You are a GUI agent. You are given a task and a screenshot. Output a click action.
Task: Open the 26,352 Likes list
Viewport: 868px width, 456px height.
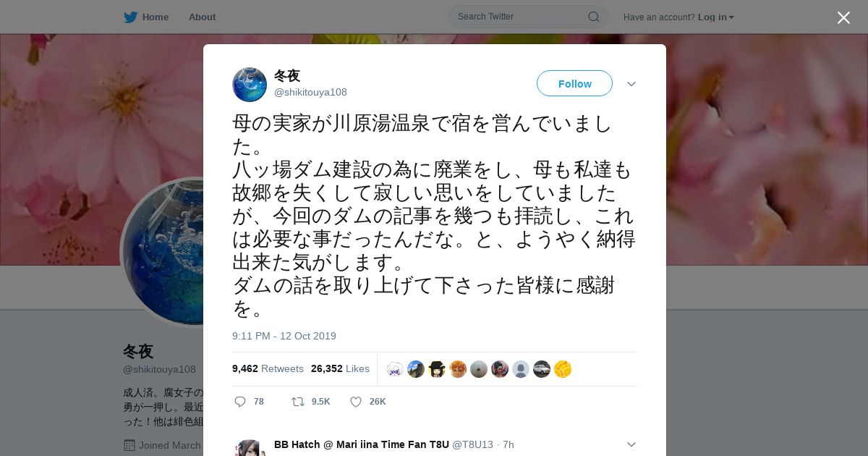click(x=340, y=369)
